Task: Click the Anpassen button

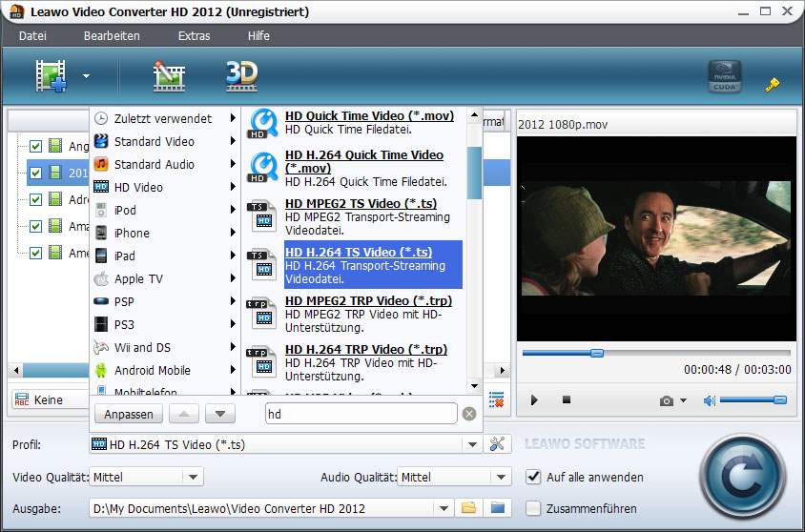Action: pos(128,414)
